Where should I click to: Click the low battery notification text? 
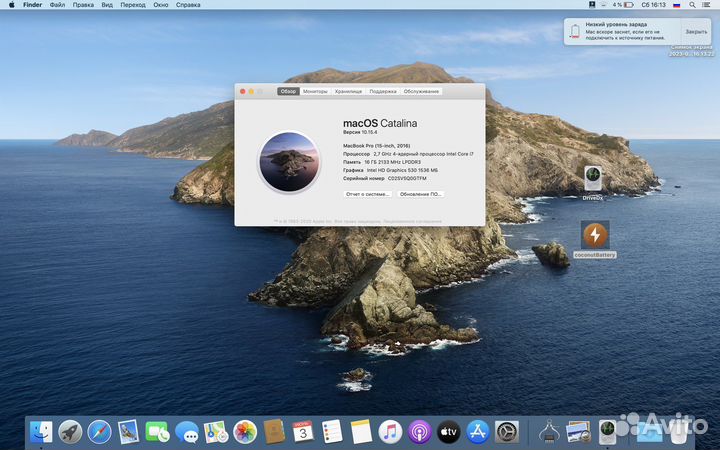click(625, 31)
